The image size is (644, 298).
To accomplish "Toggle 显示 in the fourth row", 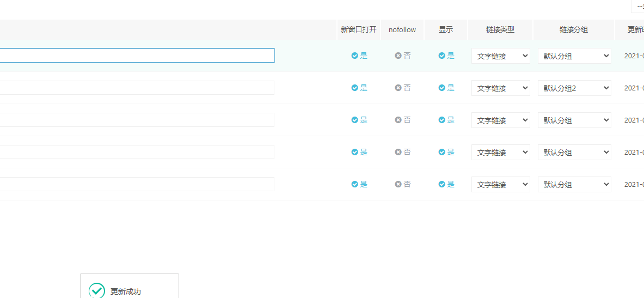I will 446,152.
